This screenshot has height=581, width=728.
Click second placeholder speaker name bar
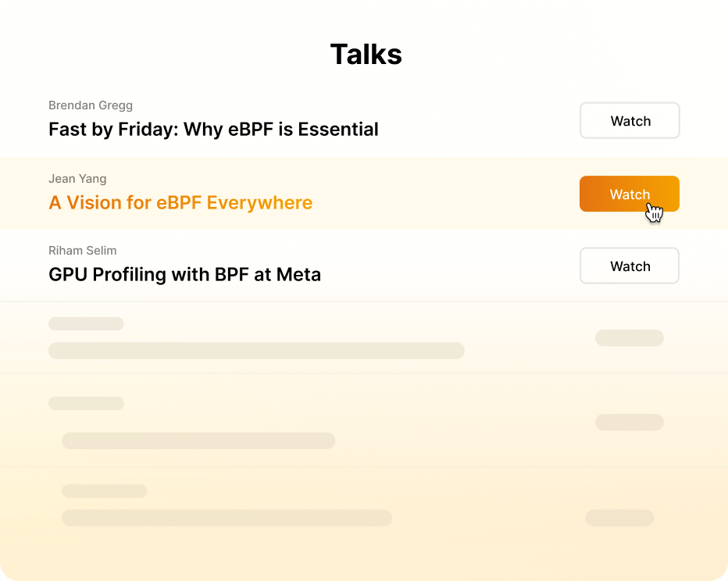click(x=87, y=403)
